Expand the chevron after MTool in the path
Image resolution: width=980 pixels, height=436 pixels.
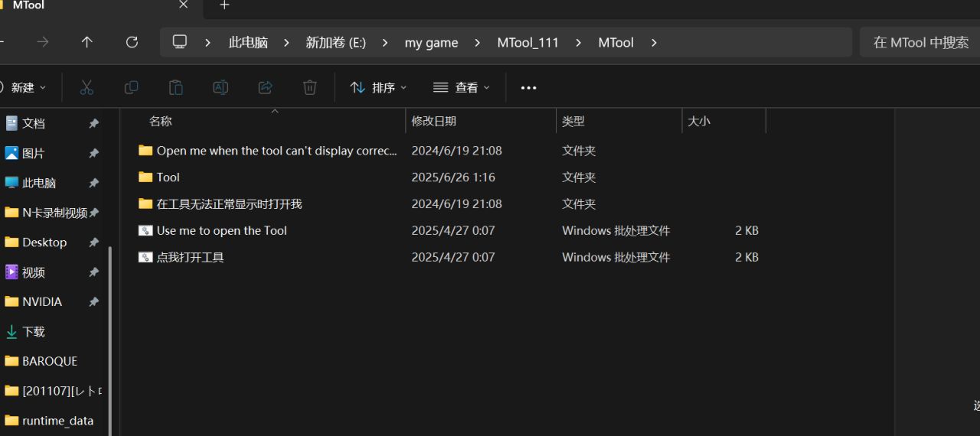point(654,43)
